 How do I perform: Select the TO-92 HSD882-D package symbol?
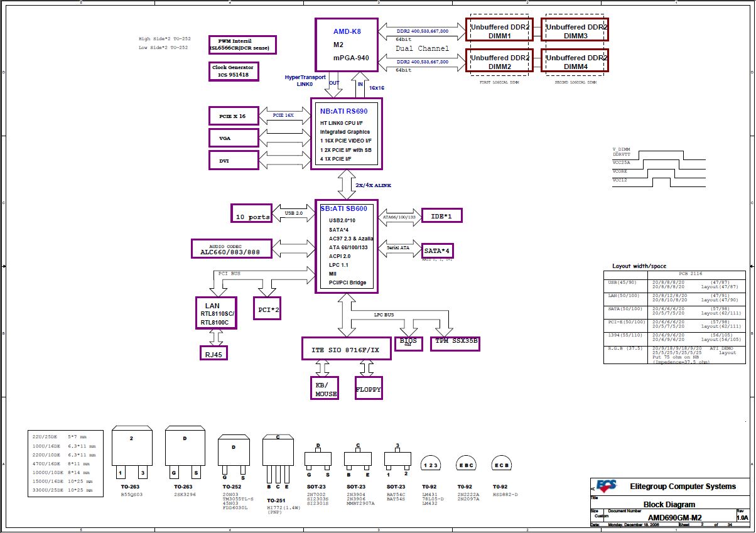click(x=501, y=464)
